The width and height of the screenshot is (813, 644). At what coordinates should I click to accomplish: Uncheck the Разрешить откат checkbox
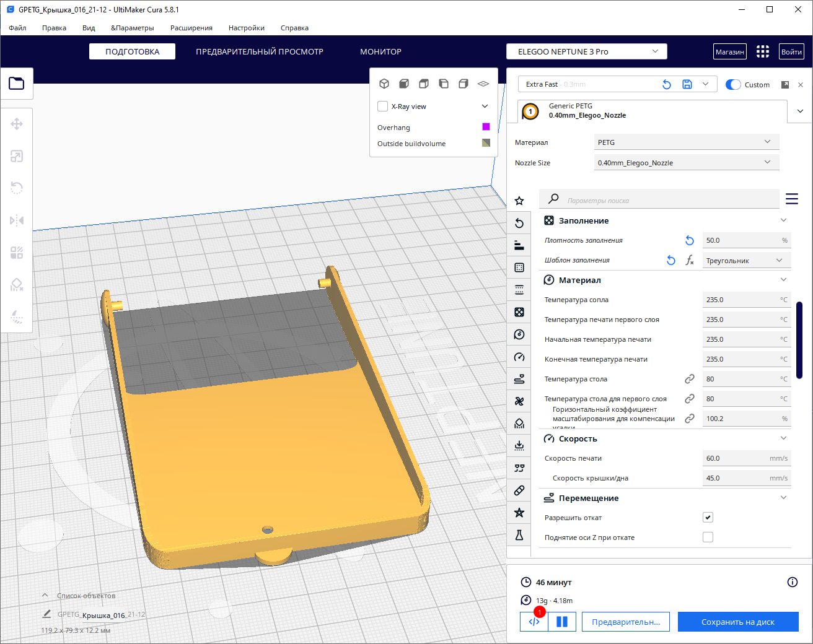point(708,518)
